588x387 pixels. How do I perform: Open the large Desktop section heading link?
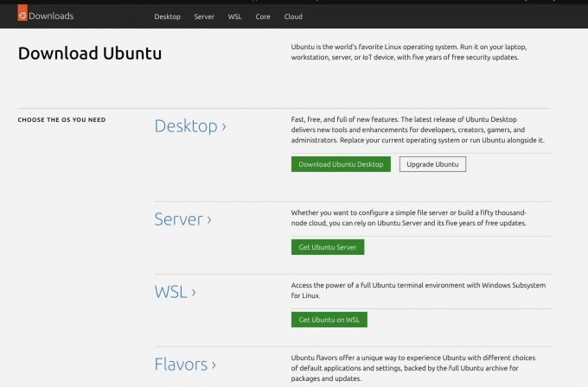(190, 126)
